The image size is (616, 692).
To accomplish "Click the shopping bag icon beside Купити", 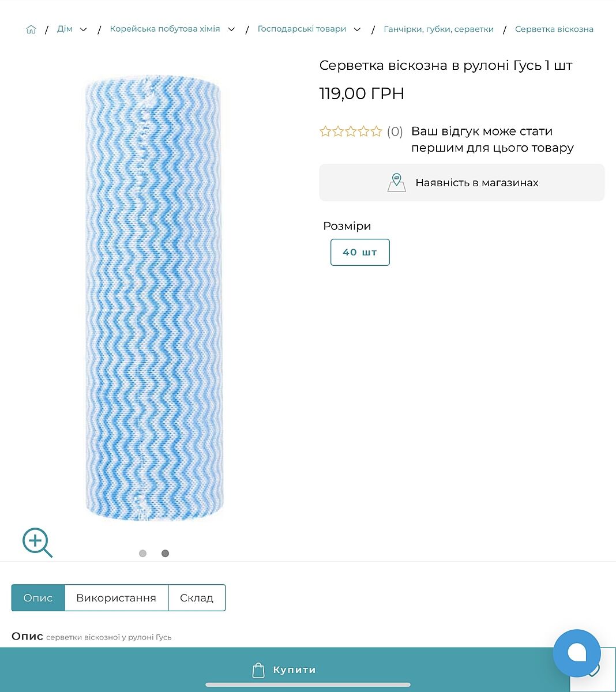I will click(x=258, y=670).
